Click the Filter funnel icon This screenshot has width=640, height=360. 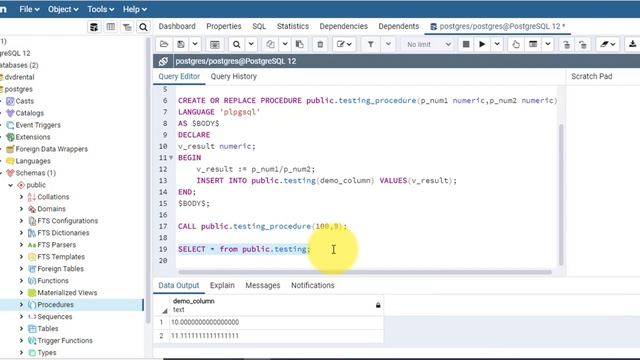371,44
